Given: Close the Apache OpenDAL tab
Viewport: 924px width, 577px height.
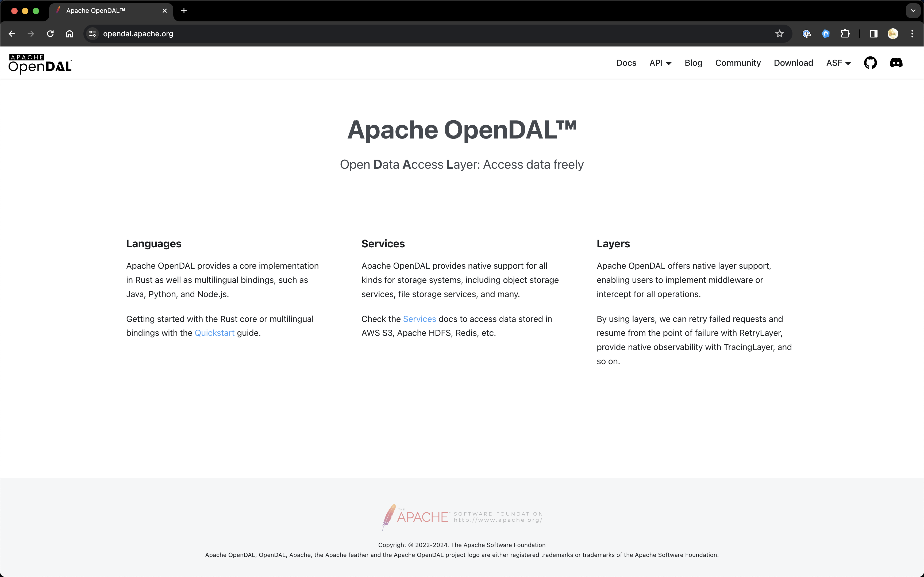Looking at the screenshot, I should (164, 11).
